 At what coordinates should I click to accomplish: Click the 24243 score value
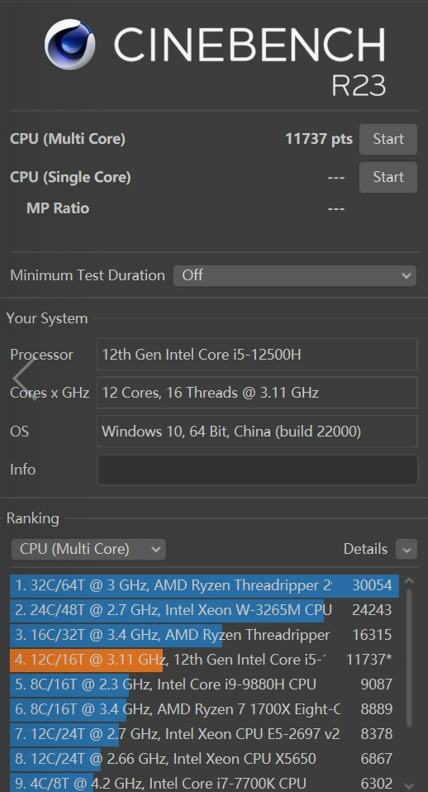(372, 610)
